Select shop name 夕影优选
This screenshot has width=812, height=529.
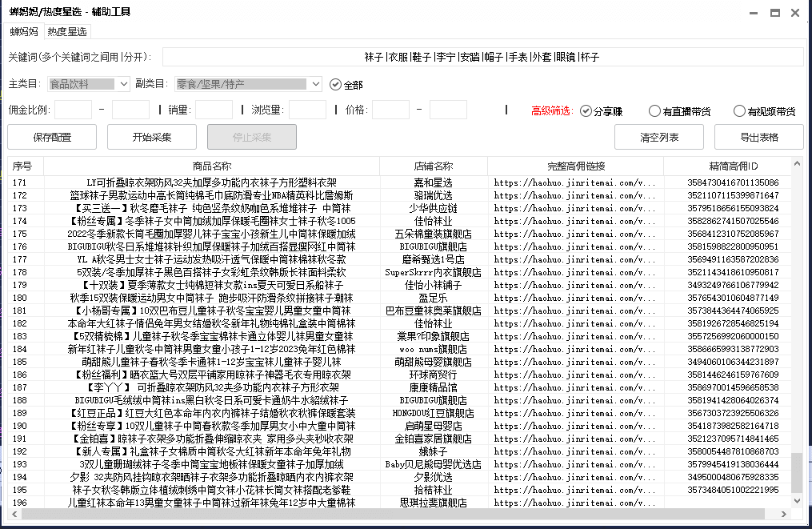[434, 477]
